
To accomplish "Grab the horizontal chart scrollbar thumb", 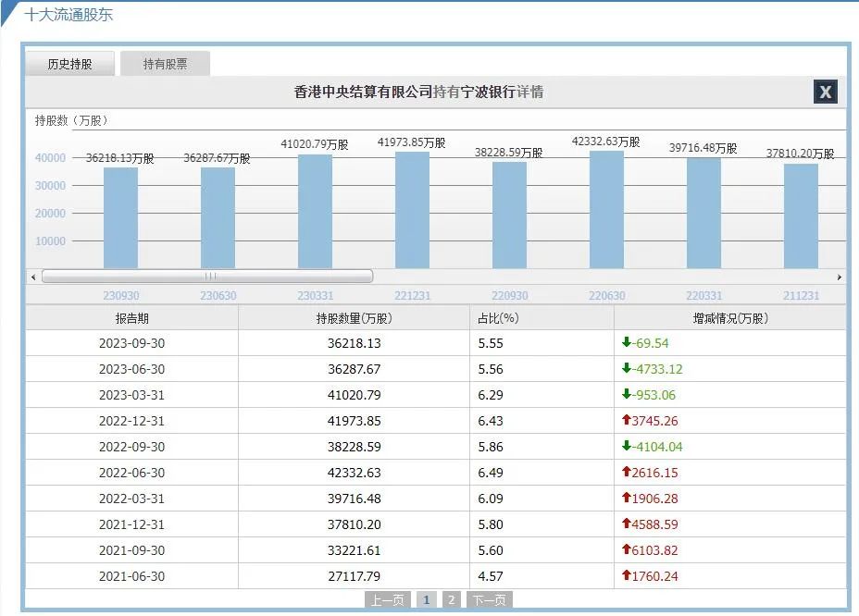I will click(x=207, y=277).
